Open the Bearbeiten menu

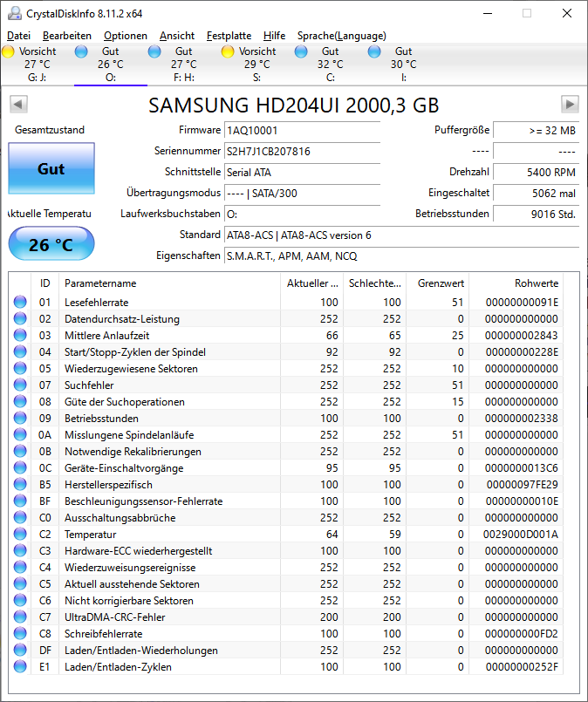67,36
